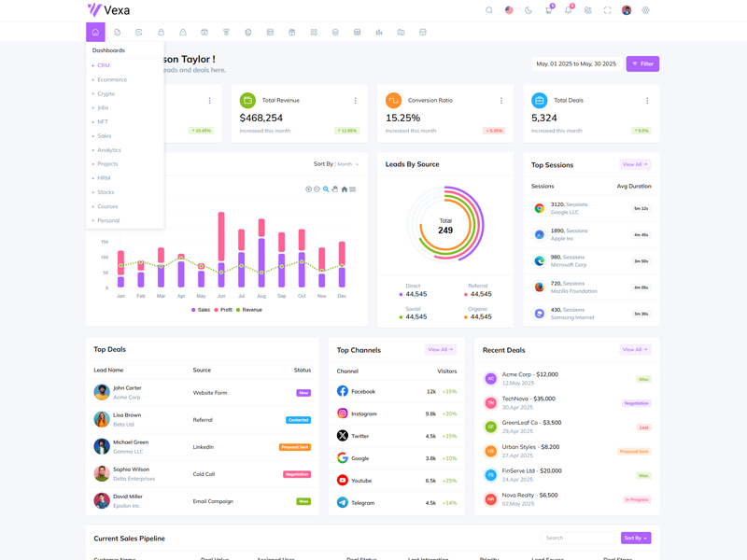Click the chart zoom-out minus icon
Viewport: 747px width, 560px height.
[317, 189]
